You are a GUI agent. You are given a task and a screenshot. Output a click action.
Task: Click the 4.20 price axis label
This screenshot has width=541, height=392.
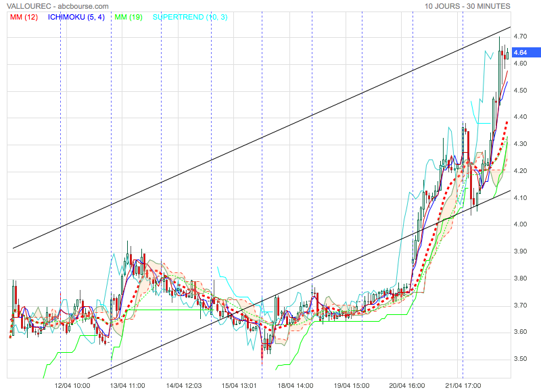pyautogui.click(x=520, y=171)
